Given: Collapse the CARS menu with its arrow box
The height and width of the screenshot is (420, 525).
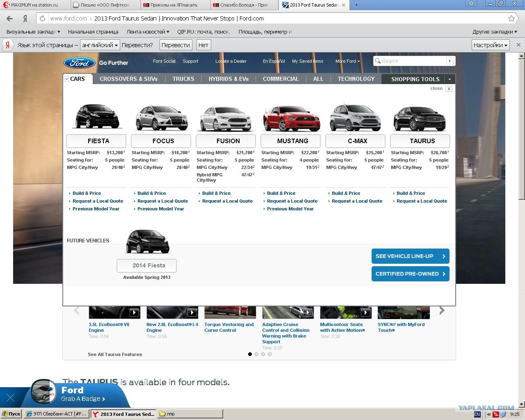Looking at the screenshot, I should click(x=66, y=79).
